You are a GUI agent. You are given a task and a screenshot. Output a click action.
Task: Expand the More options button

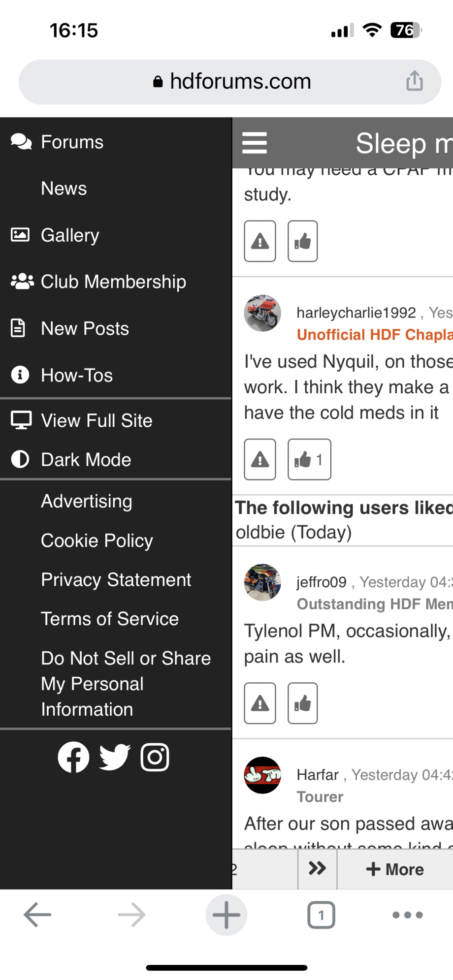pos(395,869)
